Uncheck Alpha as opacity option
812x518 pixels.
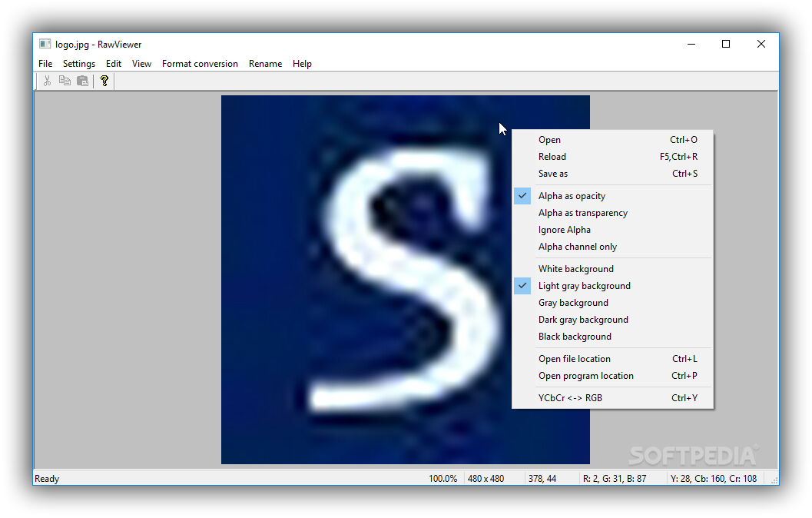pyautogui.click(x=612, y=196)
